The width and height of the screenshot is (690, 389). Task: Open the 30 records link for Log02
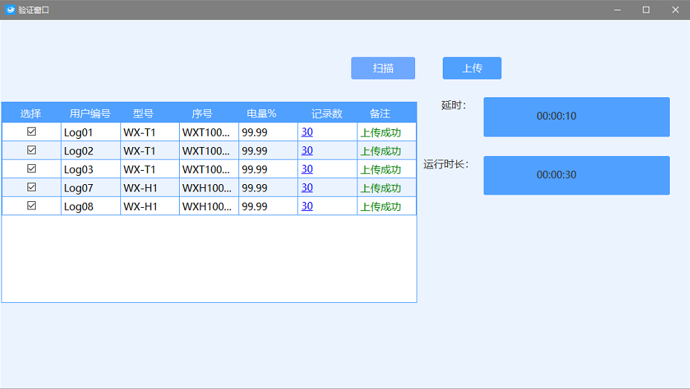307,150
